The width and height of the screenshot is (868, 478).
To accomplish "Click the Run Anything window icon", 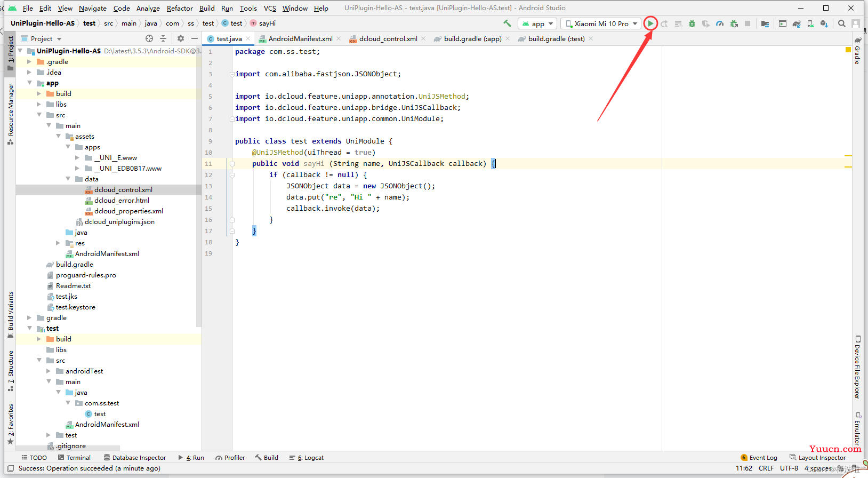I will (783, 23).
